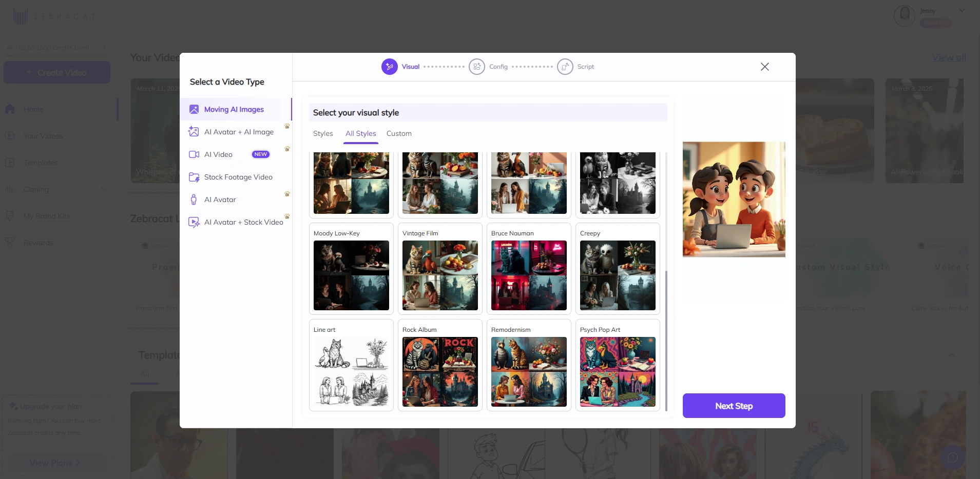
Task: Select the Remodernism style
Action: pos(529,365)
